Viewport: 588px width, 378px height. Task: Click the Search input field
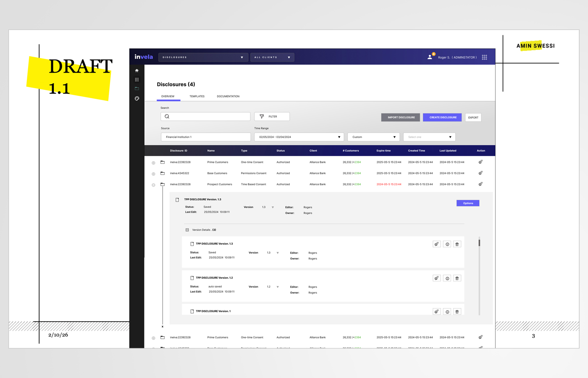coord(205,116)
